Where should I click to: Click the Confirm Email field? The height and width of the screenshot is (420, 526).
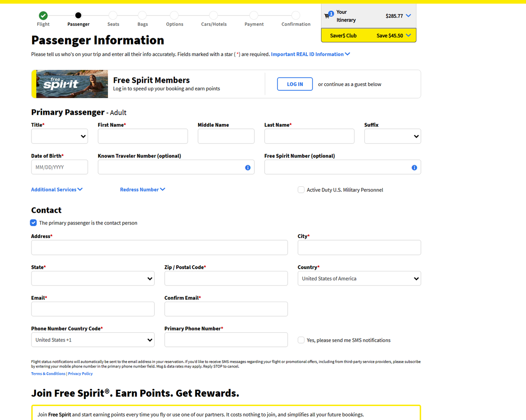pyautogui.click(x=226, y=309)
